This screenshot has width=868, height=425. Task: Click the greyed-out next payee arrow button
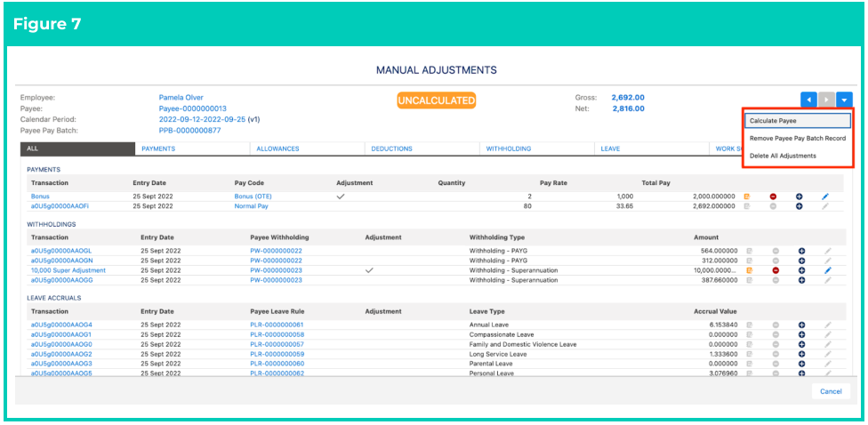pos(826,100)
